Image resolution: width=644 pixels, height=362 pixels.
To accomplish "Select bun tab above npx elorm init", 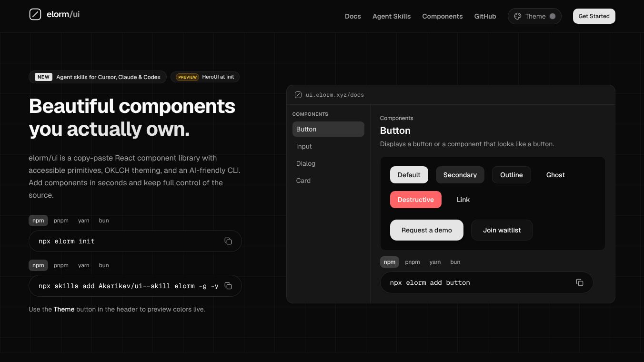I will tap(104, 221).
